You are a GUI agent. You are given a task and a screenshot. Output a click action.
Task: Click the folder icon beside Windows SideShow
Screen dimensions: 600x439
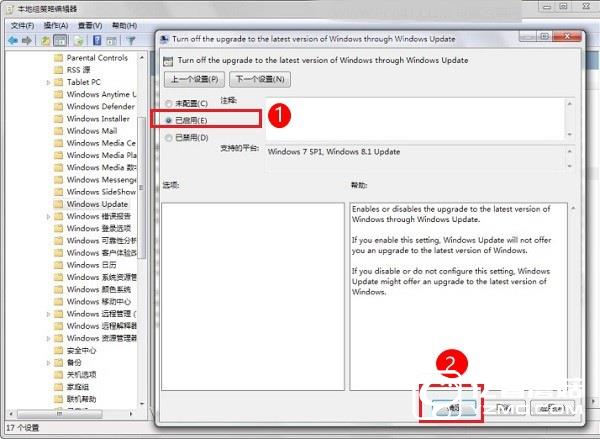coord(59,192)
